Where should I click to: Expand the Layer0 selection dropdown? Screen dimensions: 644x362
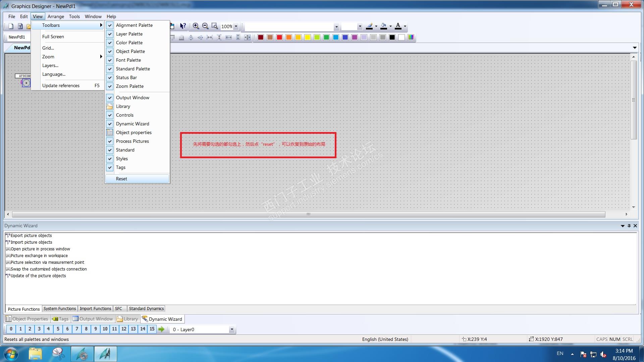pos(232,329)
